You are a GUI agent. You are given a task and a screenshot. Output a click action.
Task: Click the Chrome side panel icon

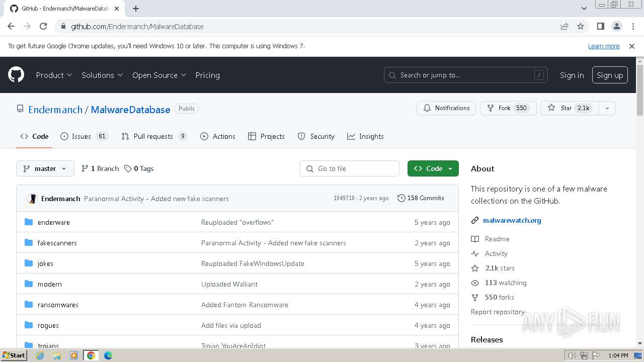click(x=600, y=26)
